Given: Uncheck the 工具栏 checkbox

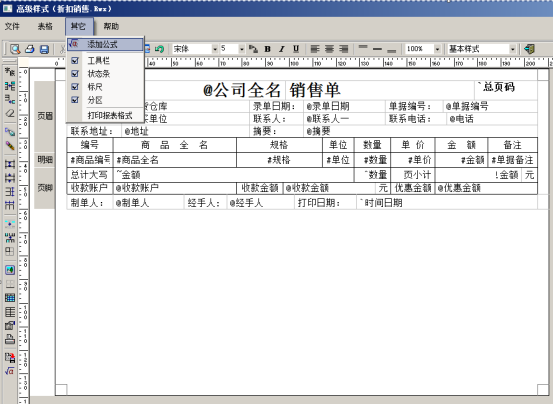Looking at the screenshot, I should click(x=75, y=60).
